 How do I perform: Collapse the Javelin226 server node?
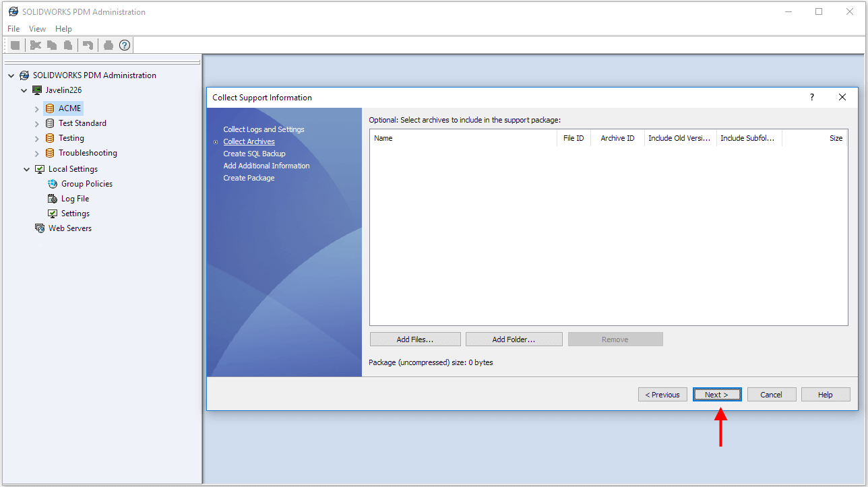point(24,90)
